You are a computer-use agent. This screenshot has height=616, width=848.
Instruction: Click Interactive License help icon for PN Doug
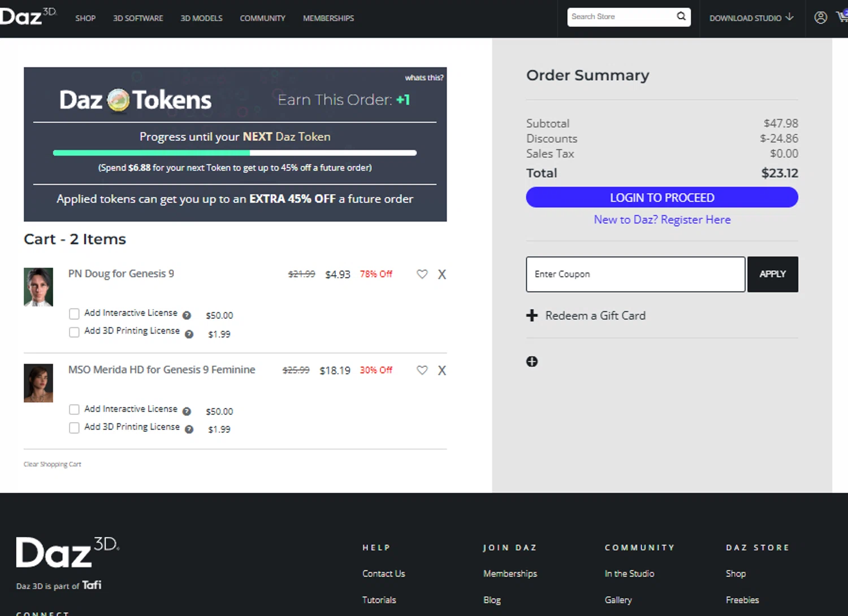coord(187,315)
